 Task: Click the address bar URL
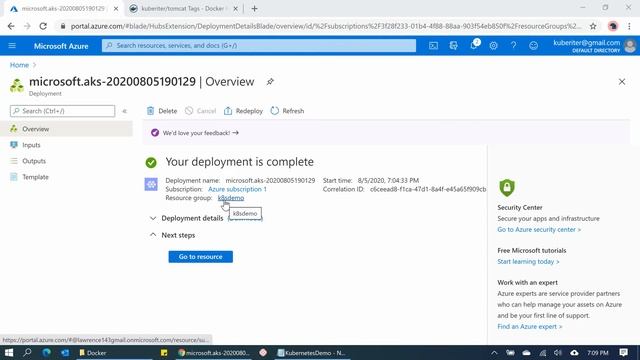click(x=326, y=26)
